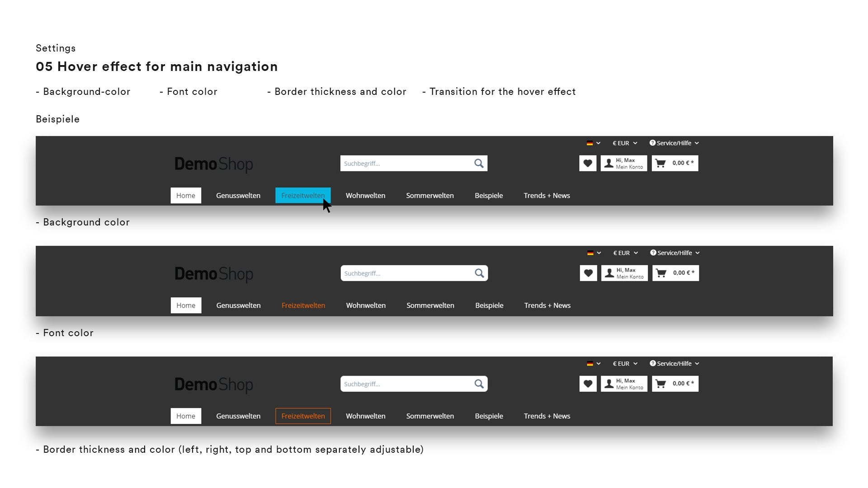Toggle the Freizeitwelten hover background color

click(303, 195)
